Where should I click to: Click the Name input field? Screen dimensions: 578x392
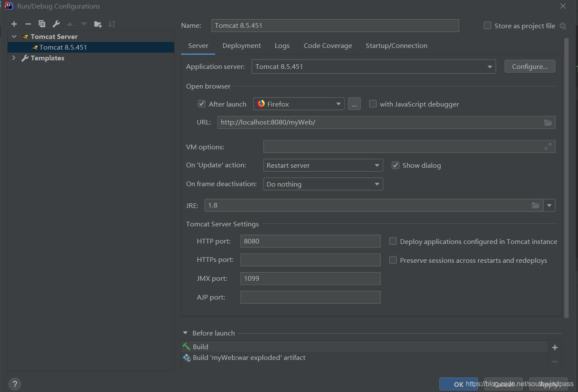click(335, 26)
